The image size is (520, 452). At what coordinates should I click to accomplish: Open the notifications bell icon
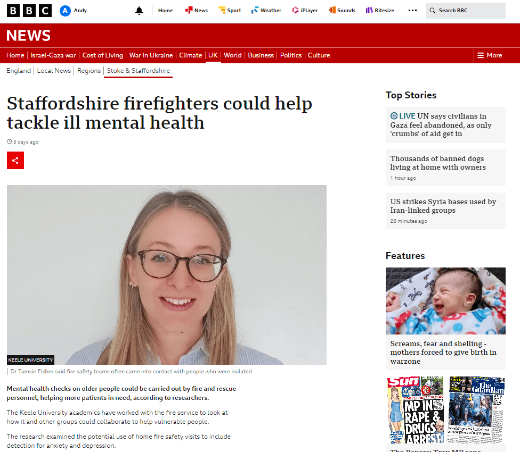[139, 11]
